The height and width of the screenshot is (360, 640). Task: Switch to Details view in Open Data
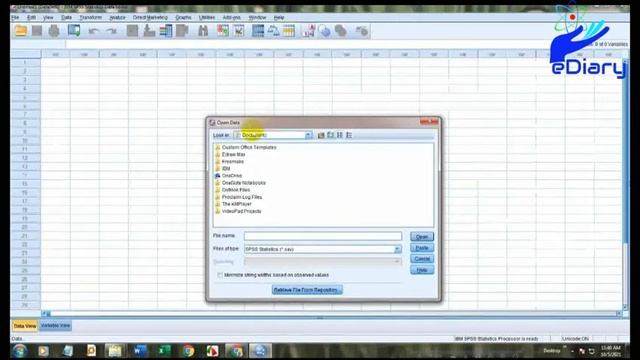click(x=349, y=135)
